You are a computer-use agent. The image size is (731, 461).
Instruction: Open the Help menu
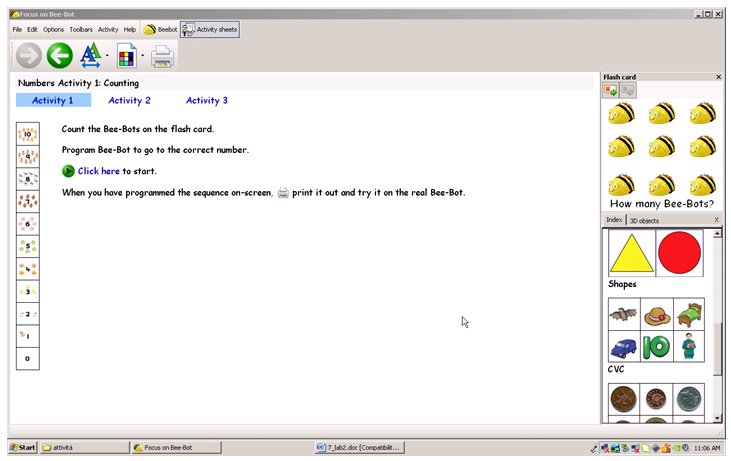130,29
